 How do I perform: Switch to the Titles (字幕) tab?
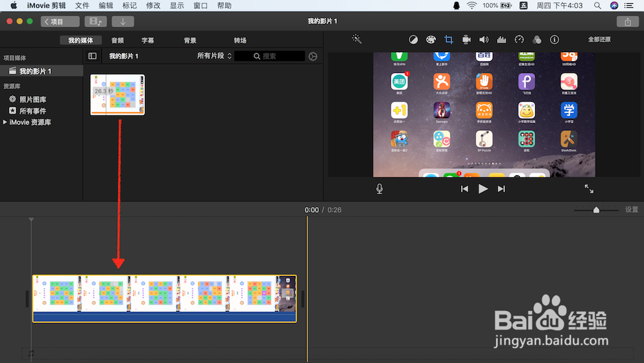148,40
